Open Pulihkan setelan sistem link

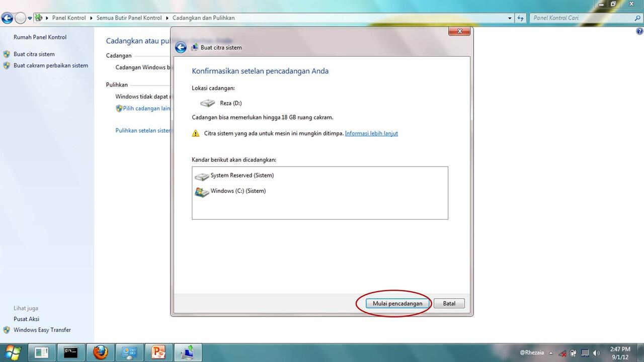coord(143,131)
